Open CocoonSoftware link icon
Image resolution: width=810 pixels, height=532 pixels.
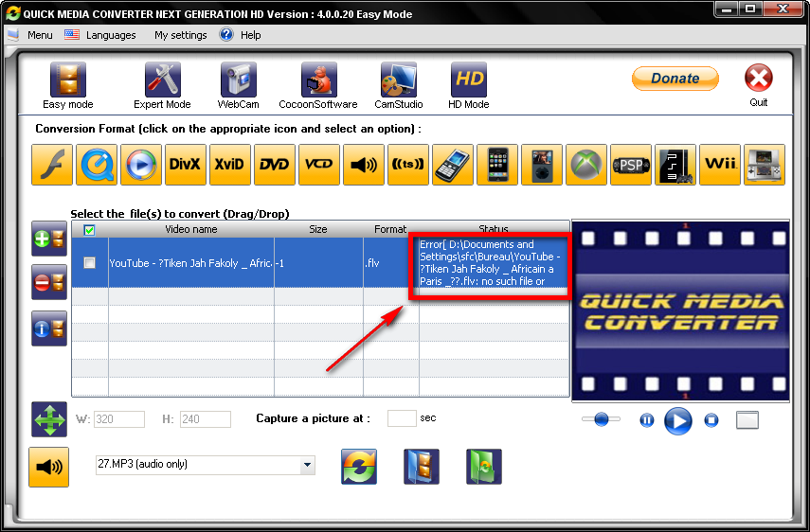318,85
